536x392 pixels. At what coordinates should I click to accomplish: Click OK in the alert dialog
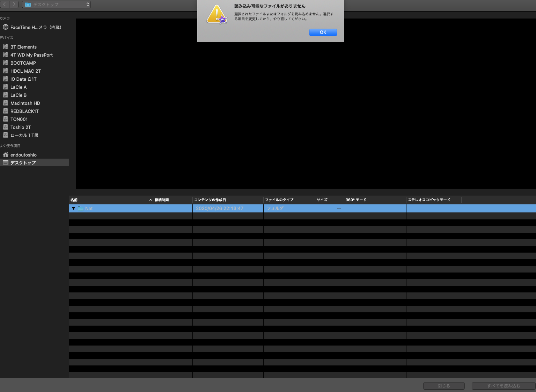323,32
